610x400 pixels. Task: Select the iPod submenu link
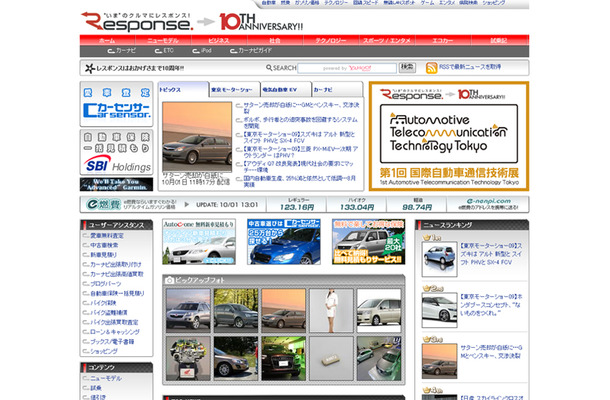(x=202, y=51)
